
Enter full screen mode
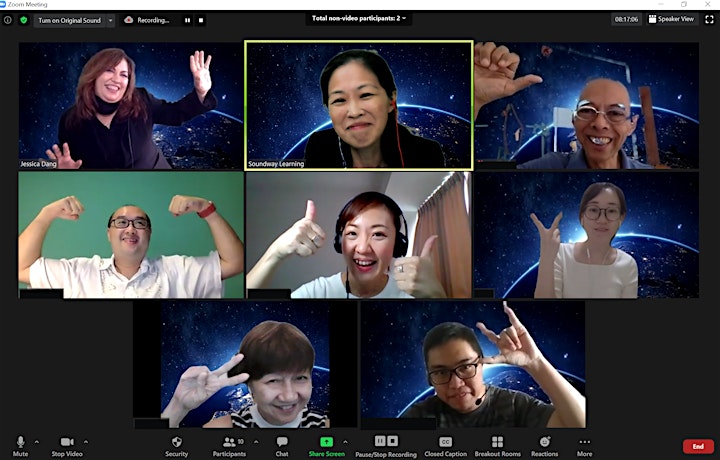point(709,19)
